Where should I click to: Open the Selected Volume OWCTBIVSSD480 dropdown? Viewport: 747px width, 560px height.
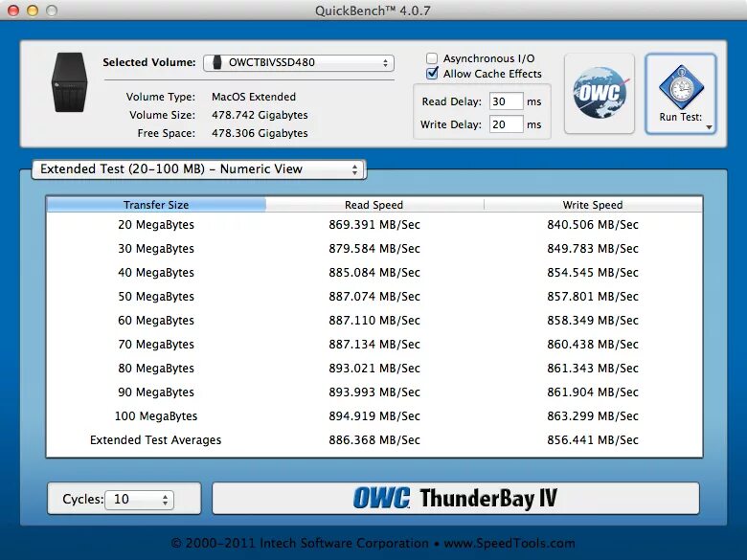[x=299, y=63]
